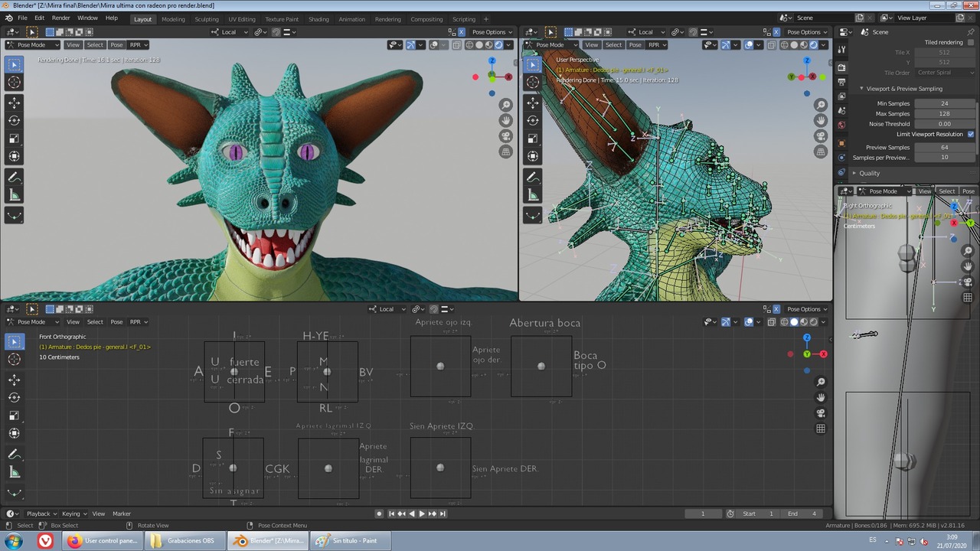The height and width of the screenshot is (551, 980).
Task: Select the Move tool in left viewport
Action: [14, 103]
